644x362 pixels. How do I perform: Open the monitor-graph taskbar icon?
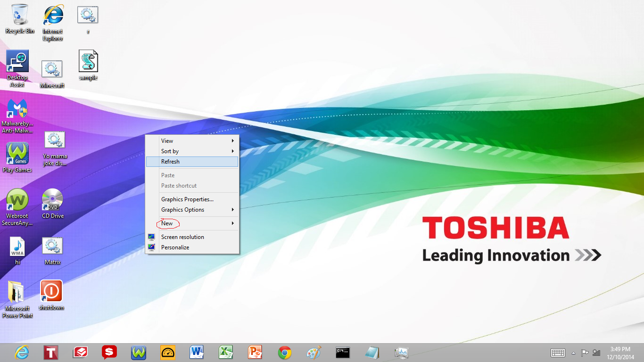pyautogui.click(x=401, y=352)
